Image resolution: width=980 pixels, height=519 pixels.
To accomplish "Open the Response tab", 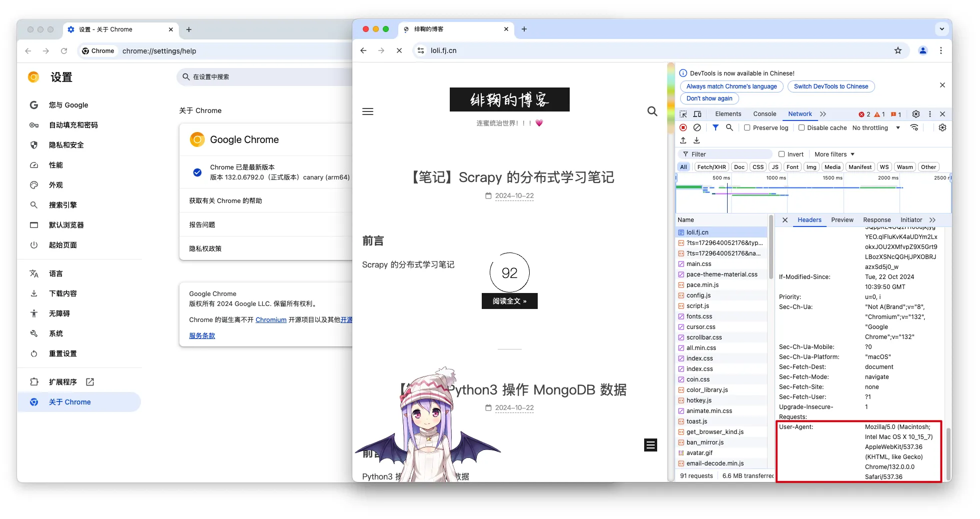I will [877, 220].
